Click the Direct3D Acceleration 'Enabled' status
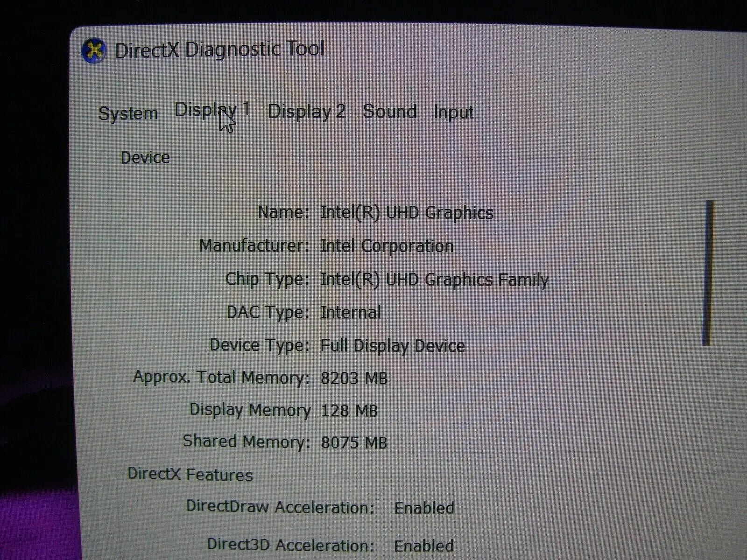 [423, 546]
